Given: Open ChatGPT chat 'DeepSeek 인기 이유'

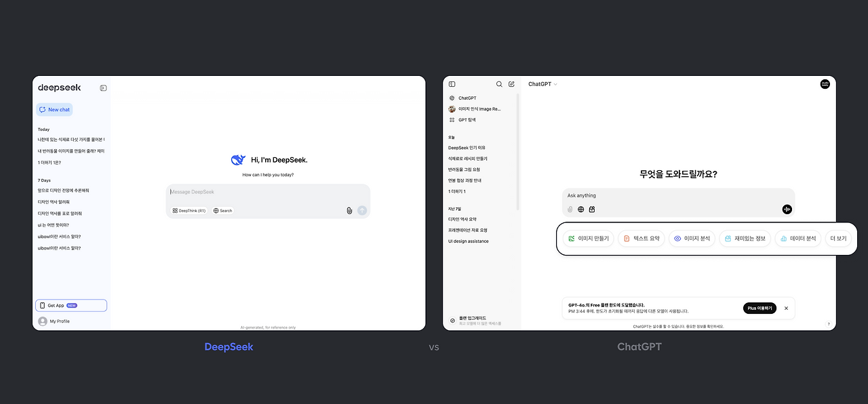Looking at the screenshot, I should (467, 148).
